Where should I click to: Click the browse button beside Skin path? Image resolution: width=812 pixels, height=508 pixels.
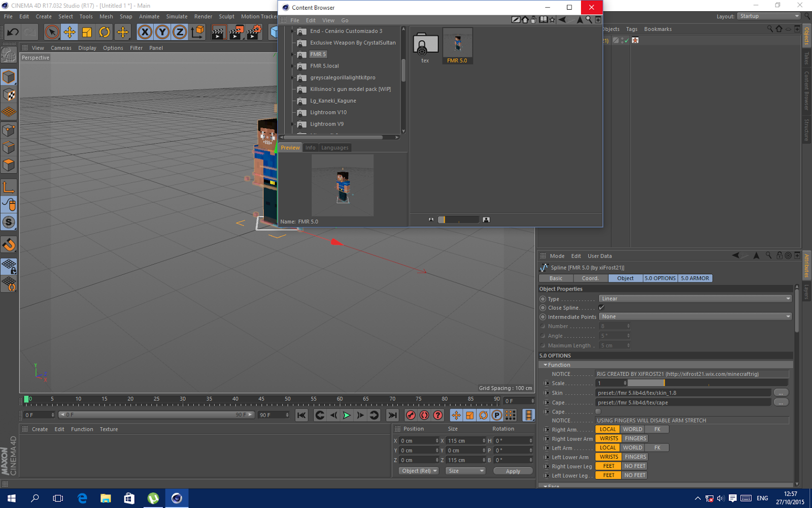[x=781, y=393]
